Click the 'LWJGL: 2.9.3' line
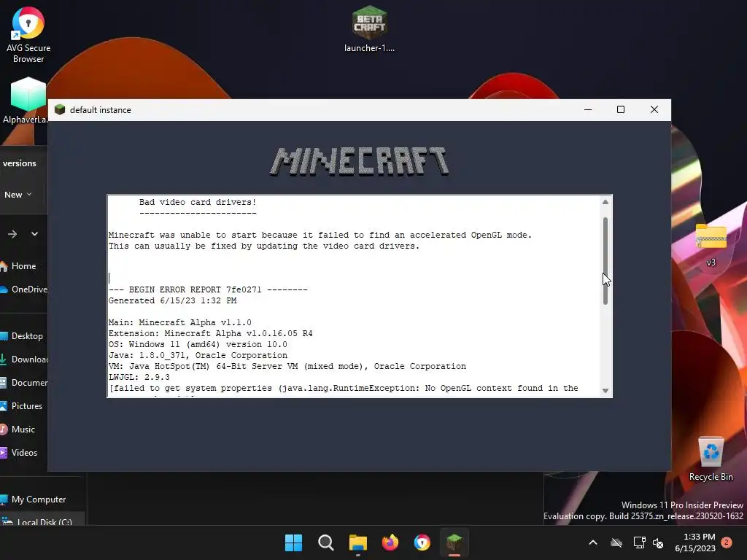 [139, 377]
